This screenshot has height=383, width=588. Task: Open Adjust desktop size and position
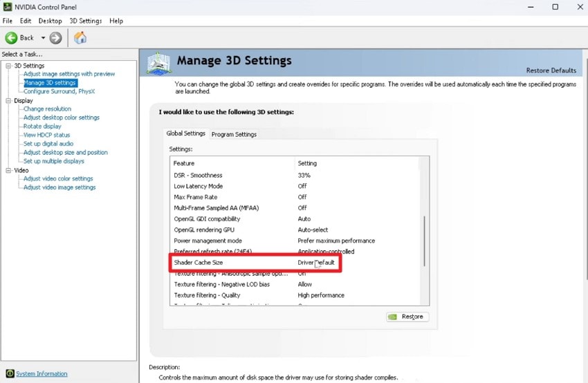click(x=66, y=153)
